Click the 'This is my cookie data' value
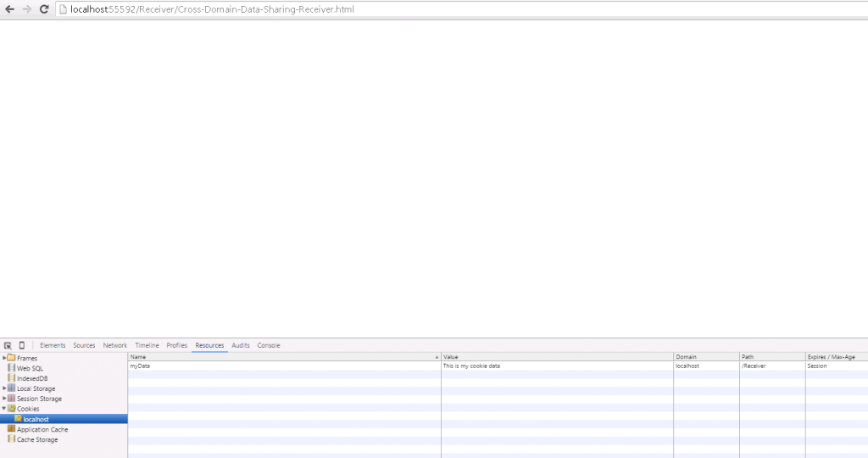This screenshot has height=458, width=868. click(471, 366)
